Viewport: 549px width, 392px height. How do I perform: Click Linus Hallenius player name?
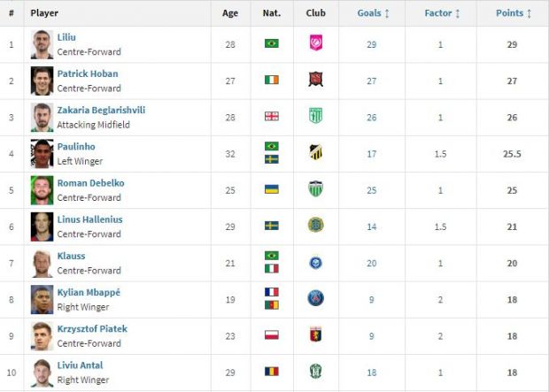point(89,219)
